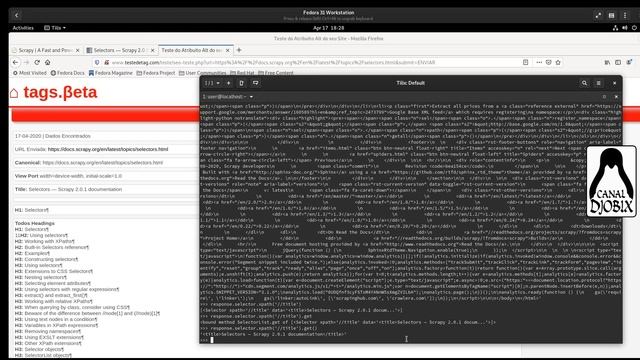The width and height of the screenshot is (640, 360).
Task: Toggle Firefox sidebar
Action: 618,62
